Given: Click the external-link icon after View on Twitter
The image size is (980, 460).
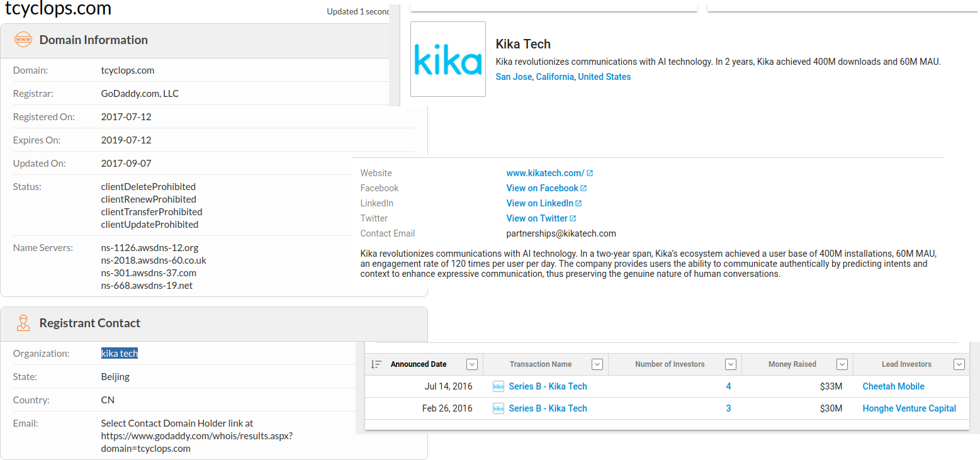Looking at the screenshot, I should (x=573, y=218).
